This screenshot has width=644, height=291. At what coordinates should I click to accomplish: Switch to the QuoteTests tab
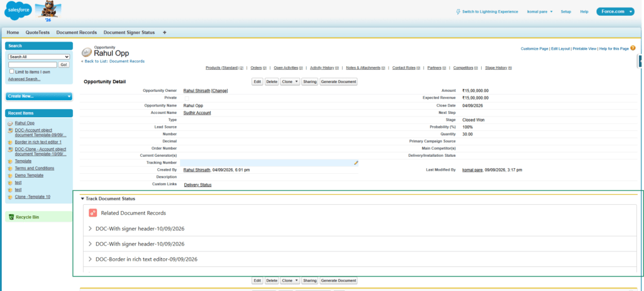[37, 32]
